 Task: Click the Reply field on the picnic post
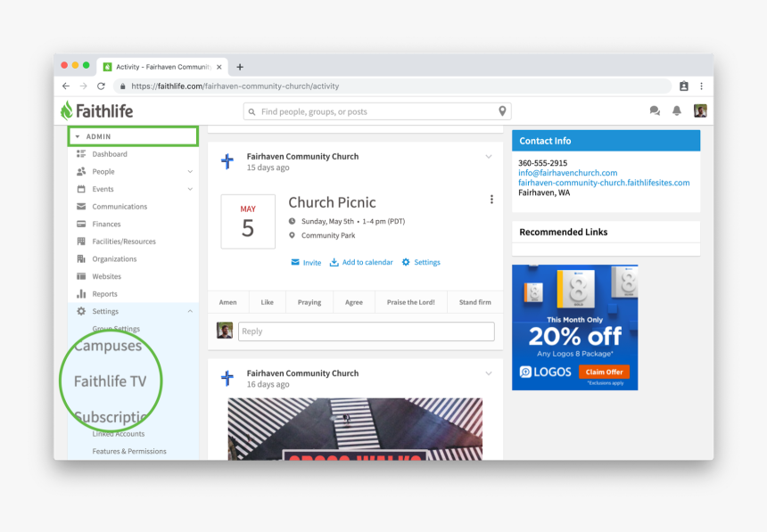(367, 331)
